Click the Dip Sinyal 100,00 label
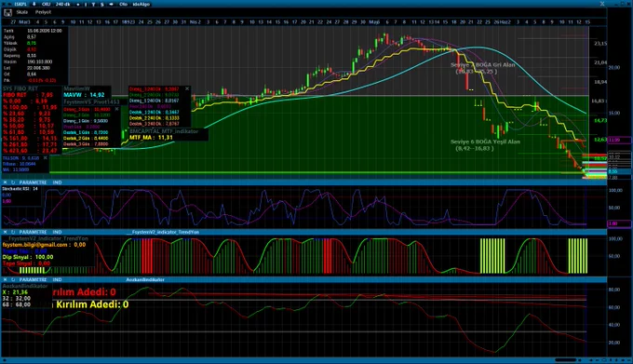This screenshot has width=633, height=364. point(28,257)
